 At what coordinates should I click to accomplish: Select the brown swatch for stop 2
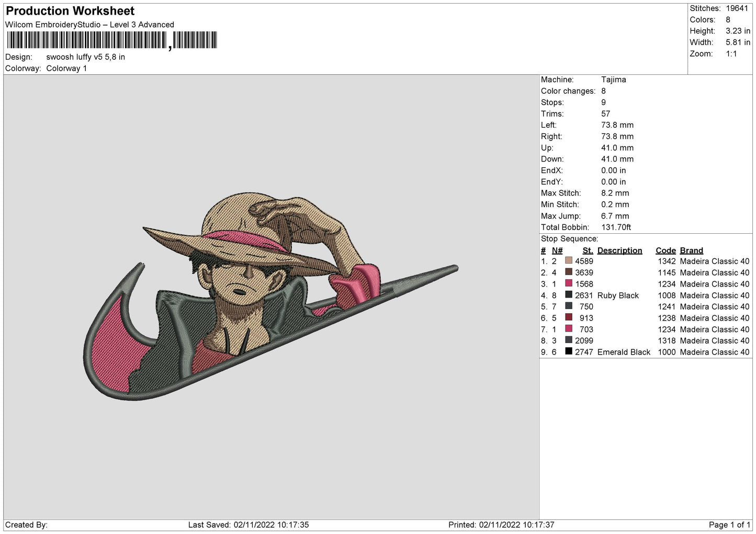pos(569,272)
